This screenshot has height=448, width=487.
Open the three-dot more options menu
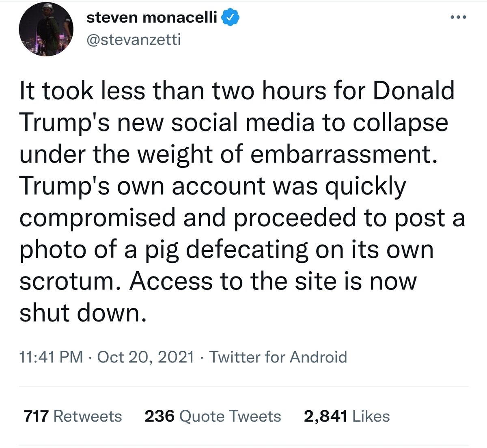(459, 17)
